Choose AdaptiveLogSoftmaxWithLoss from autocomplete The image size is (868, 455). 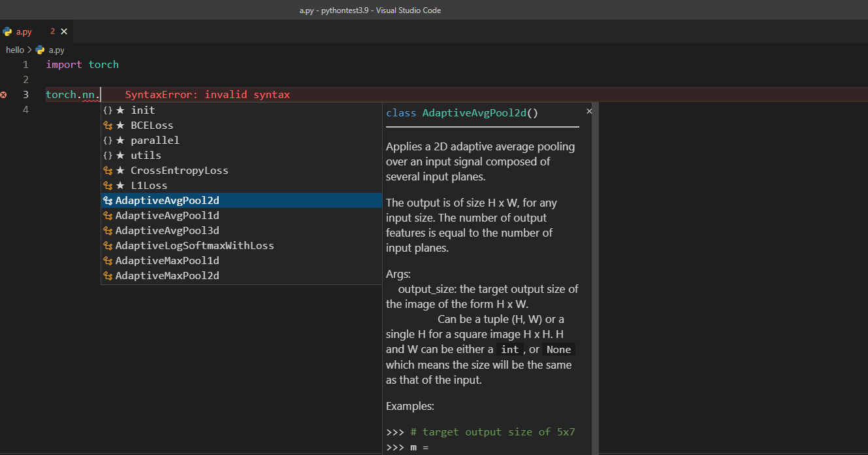click(193, 245)
